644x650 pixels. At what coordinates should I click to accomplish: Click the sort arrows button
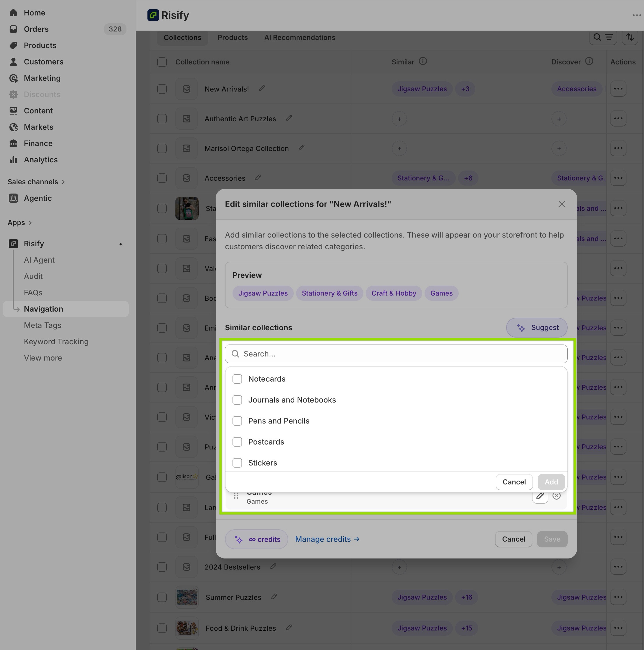[x=630, y=37]
